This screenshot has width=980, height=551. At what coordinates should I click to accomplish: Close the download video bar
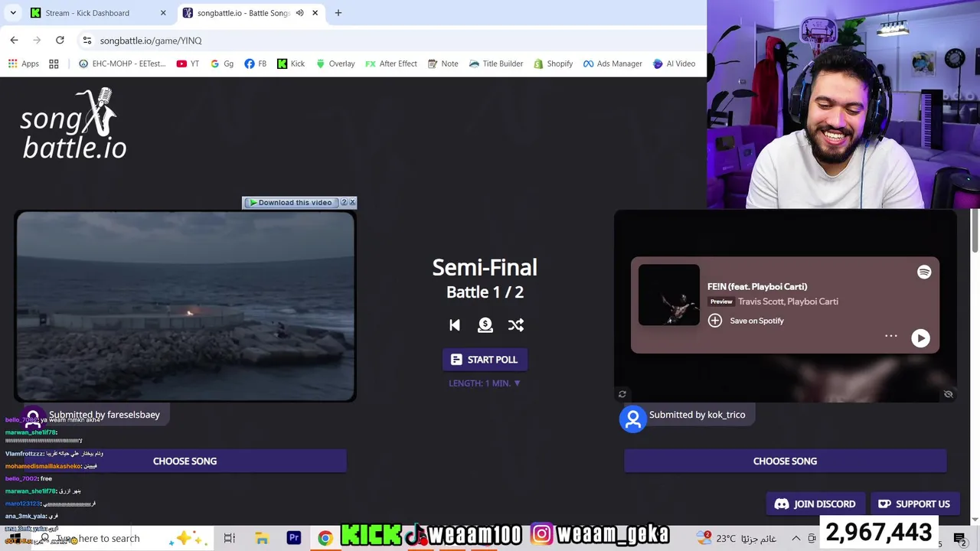pyautogui.click(x=352, y=203)
